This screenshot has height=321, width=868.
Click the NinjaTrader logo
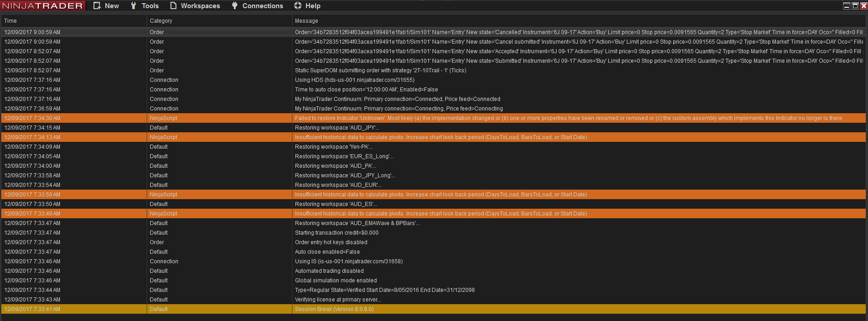point(43,6)
